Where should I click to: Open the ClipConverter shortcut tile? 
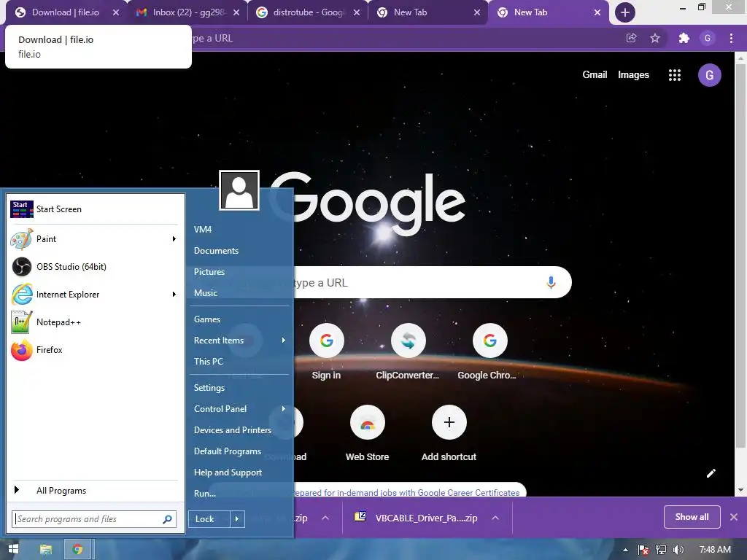[x=408, y=351]
